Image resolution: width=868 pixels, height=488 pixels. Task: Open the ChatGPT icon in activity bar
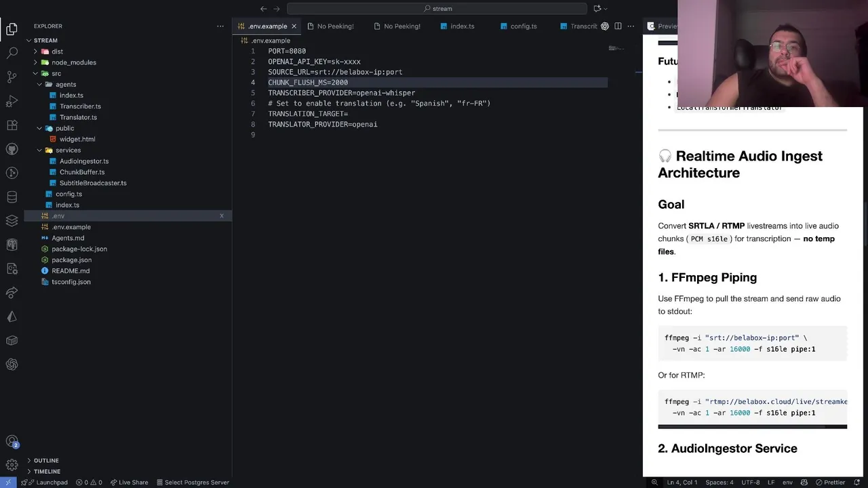[x=12, y=365]
